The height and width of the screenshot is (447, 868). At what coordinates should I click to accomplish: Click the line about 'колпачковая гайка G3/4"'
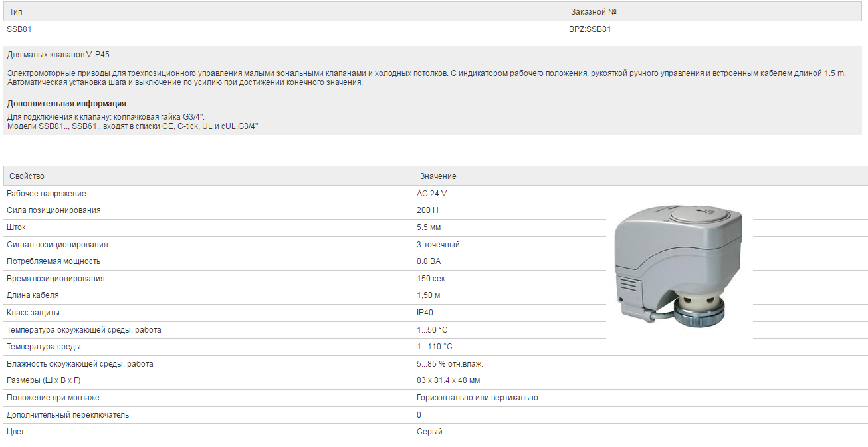tap(106, 117)
